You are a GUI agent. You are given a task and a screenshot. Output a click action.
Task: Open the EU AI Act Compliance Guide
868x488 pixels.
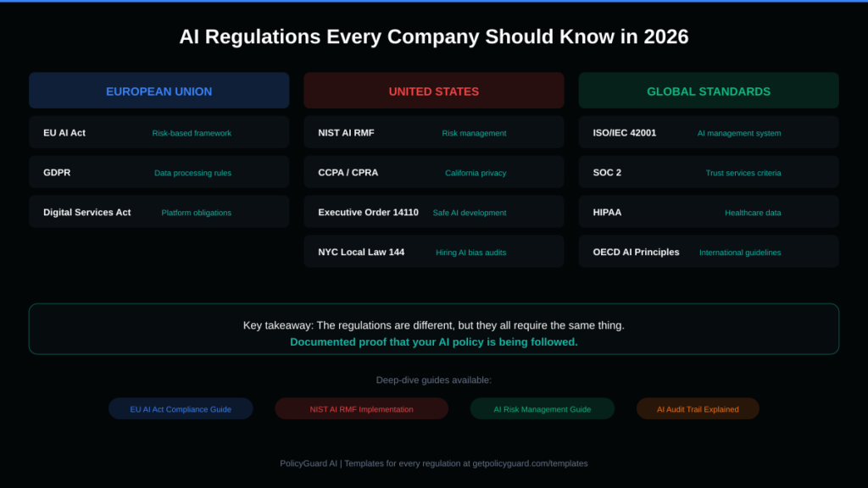pyautogui.click(x=181, y=408)
